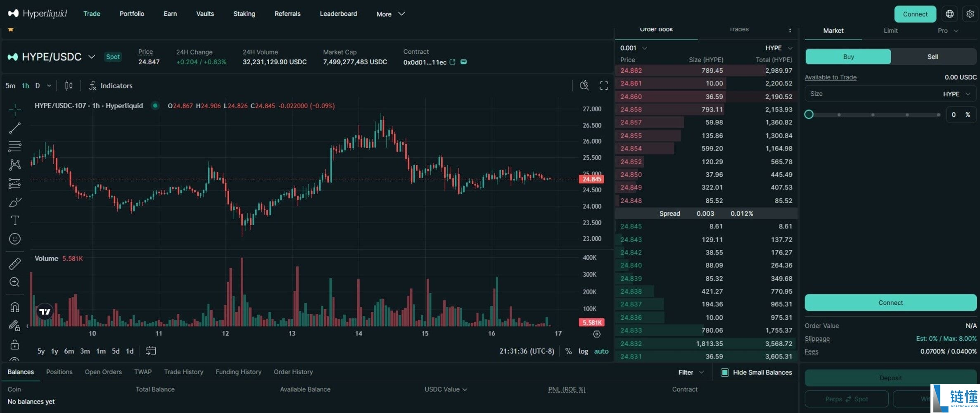The image size is (980, 413).
Task: Toggle lock all drawing tools
Action: 15,344
